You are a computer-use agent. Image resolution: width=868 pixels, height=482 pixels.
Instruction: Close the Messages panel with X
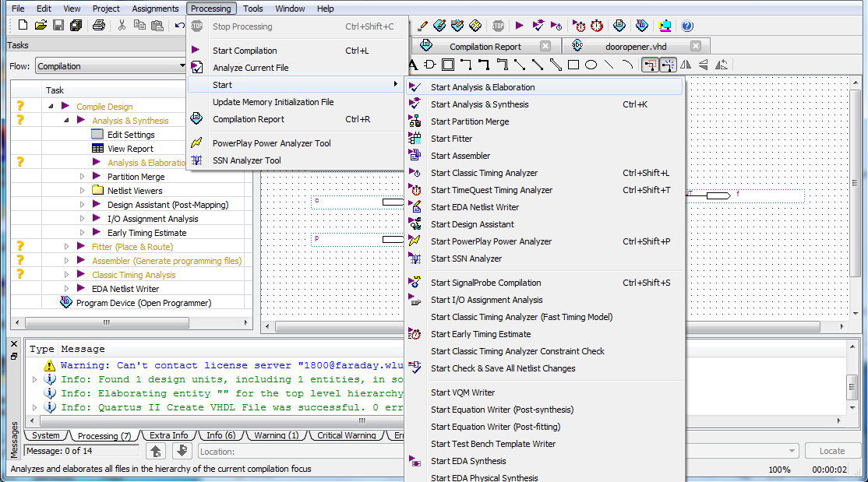(14, 344)
